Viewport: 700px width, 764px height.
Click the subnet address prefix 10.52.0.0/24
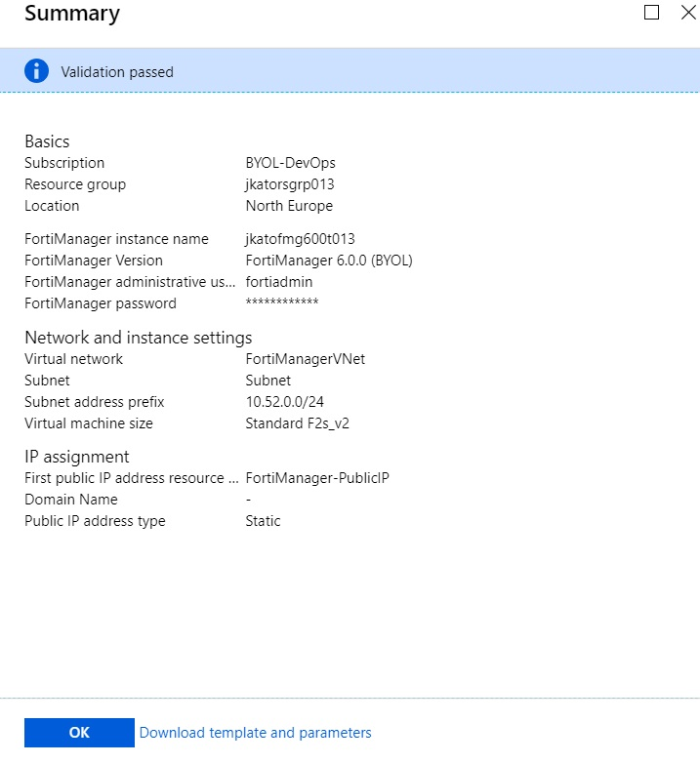tap(286, 402)
